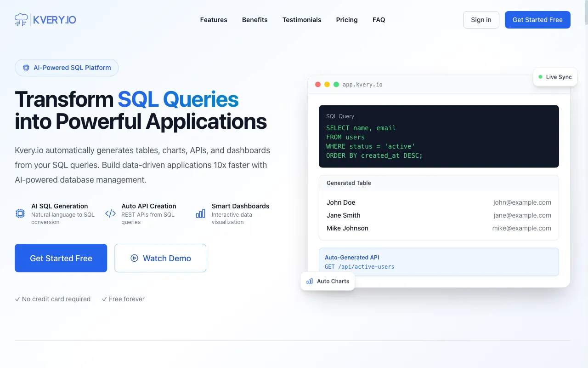This screenshot has height=368, width=588.
Task: Click the Auto-Generated API heading
Action: tap(352, 258)
